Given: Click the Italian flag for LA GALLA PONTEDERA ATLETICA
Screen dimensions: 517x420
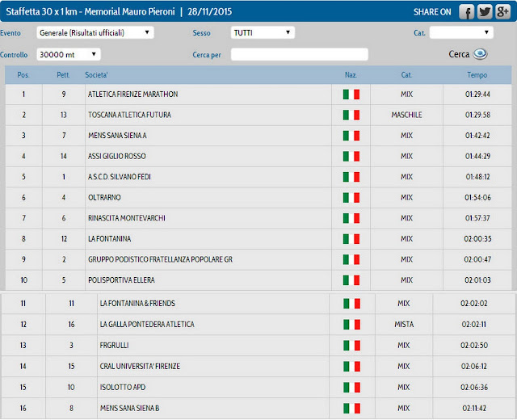Looking at the screenshot, I should point(351,325).
